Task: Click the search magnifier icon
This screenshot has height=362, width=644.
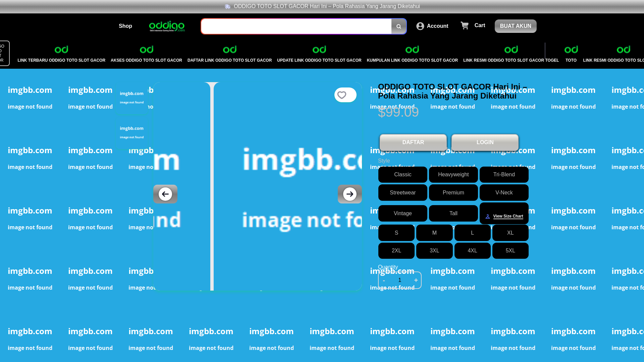Action: coord(398,26)
